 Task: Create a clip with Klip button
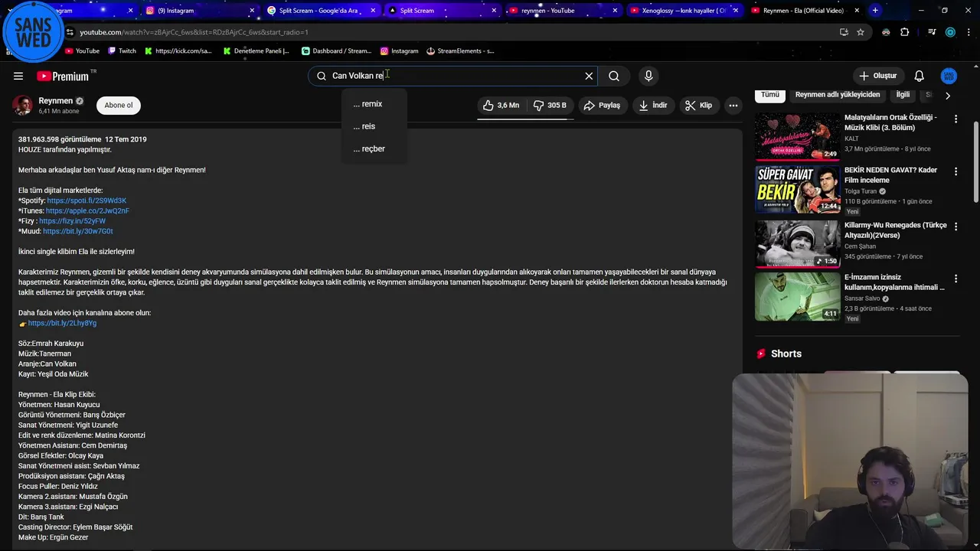point(698,106)
